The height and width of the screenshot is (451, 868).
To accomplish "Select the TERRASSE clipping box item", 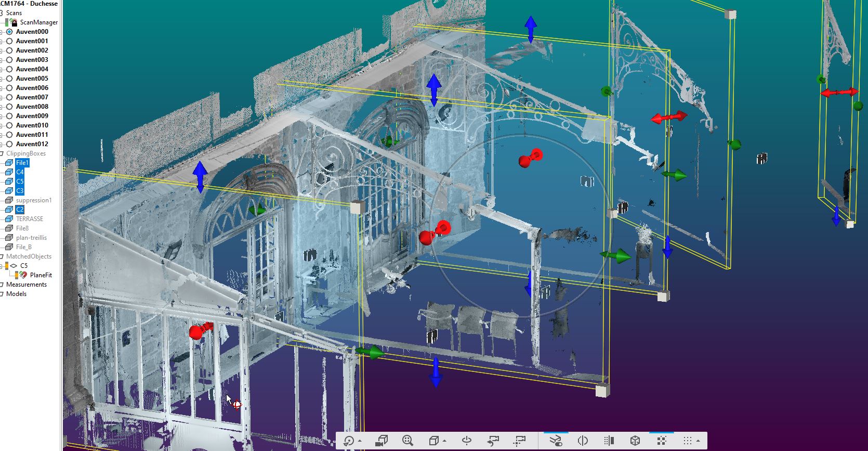I will tap(29, 219).
